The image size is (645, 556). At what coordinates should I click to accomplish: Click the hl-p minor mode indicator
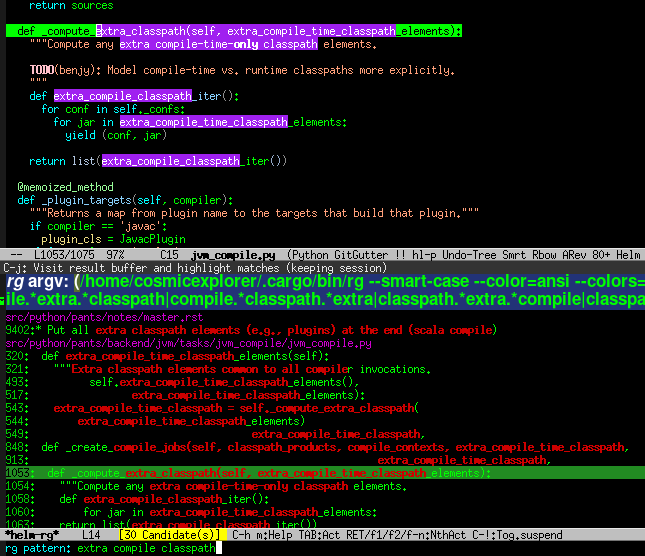tap(424, 255)
